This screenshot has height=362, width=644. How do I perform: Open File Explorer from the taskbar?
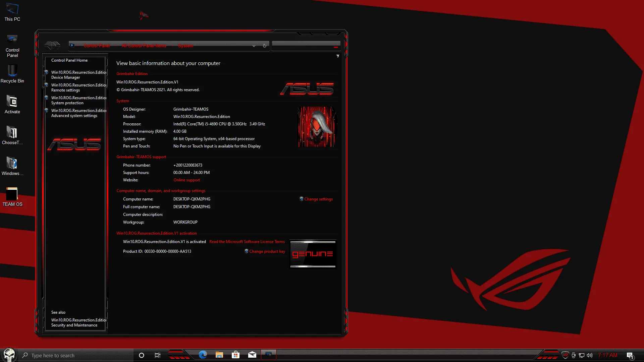(x=219, y=355)
